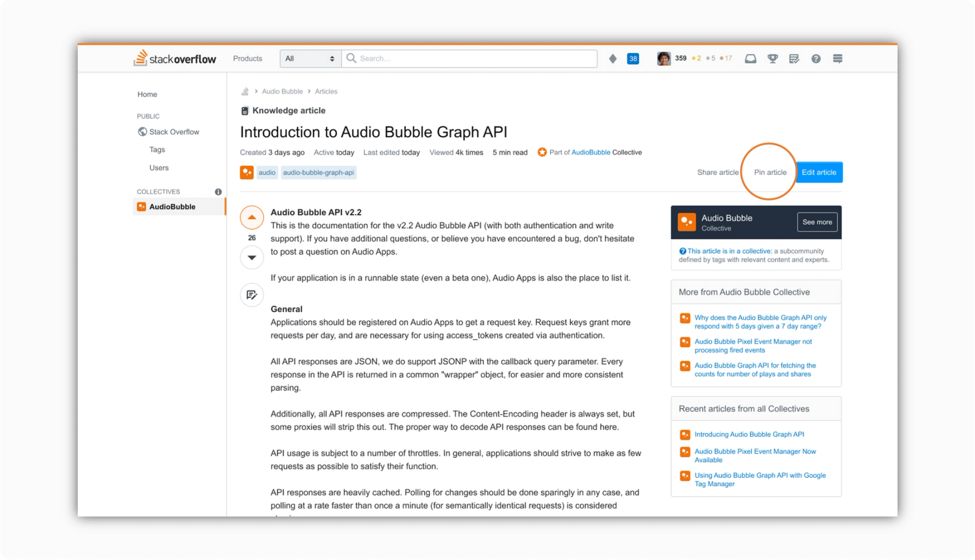Select AudioBubble collective in sidebar
975x560 pixels.
[x=179, y=206]
